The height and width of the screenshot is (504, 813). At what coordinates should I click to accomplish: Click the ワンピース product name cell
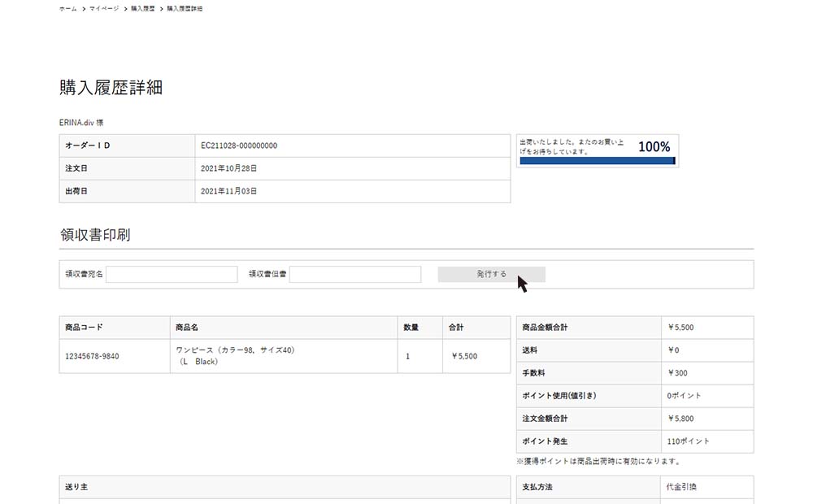coord(235,356)
